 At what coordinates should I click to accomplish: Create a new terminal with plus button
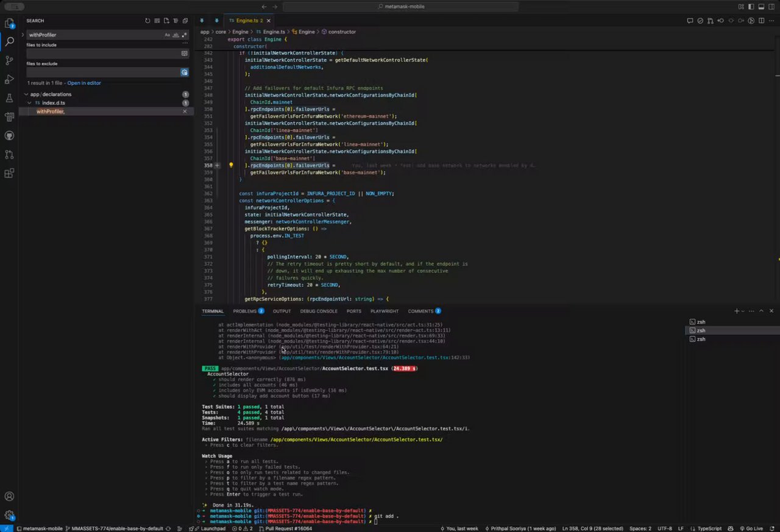coord(736,311)
